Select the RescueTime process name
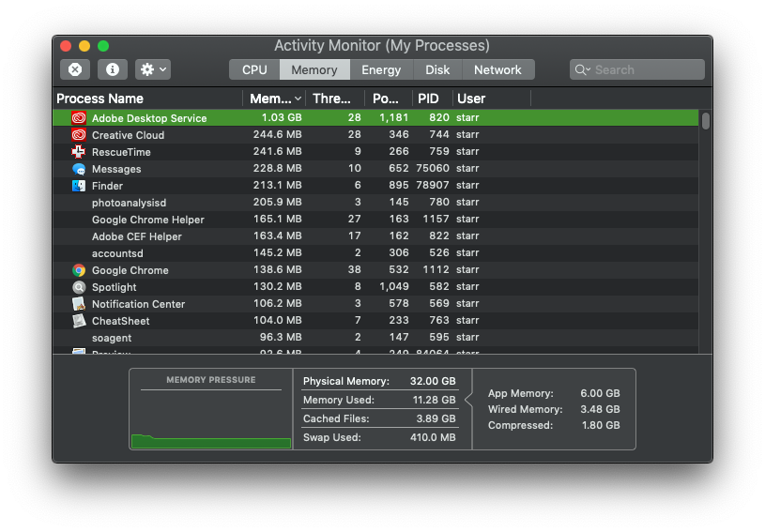765x532 pixels. [x=121, y=152]
